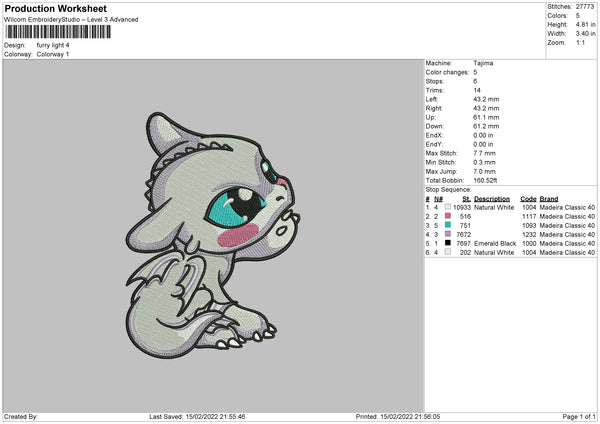Viewport: 600px width, 424px height.
Task: Click the Natural White swatch in row 6
Action: pos(448,252)
